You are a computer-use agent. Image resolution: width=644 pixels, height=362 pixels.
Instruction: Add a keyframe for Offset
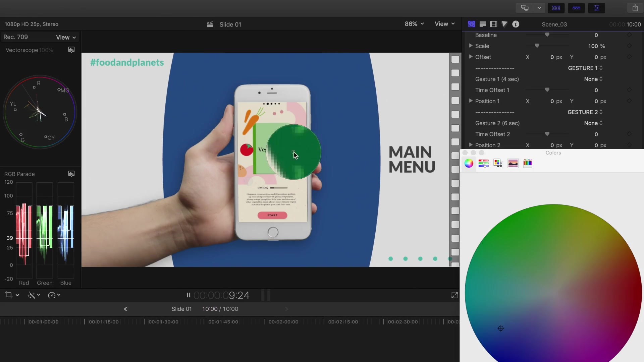[629, 57]
